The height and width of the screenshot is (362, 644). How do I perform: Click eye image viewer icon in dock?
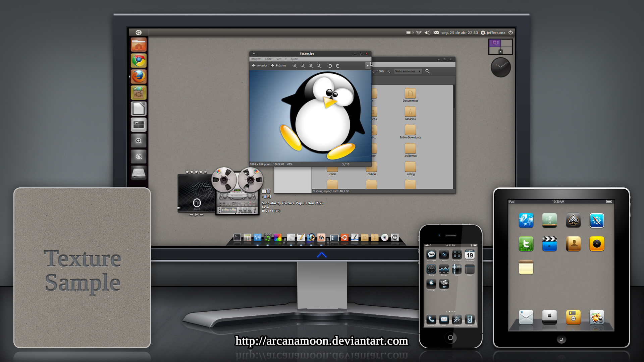pyautogui.click(x=321, y=238)
